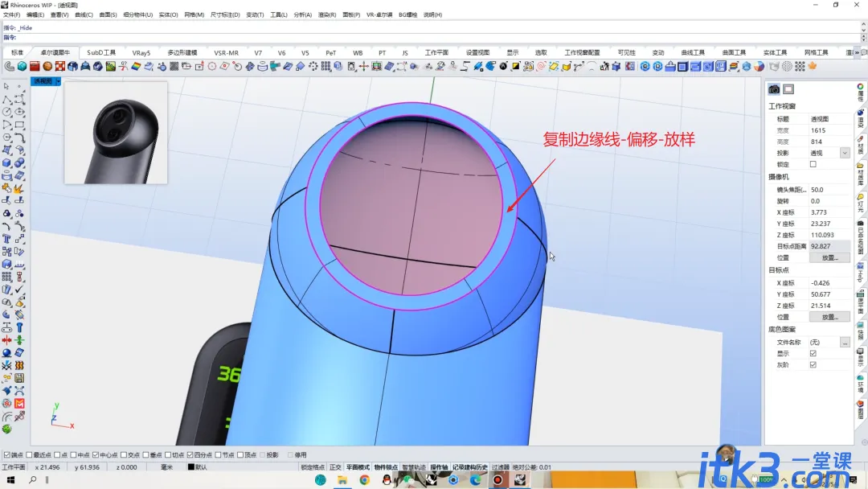Viewport: 868px width, 489px height.
Task: Open the QQ penguin app on taskbar
Action: coord(387,480)
